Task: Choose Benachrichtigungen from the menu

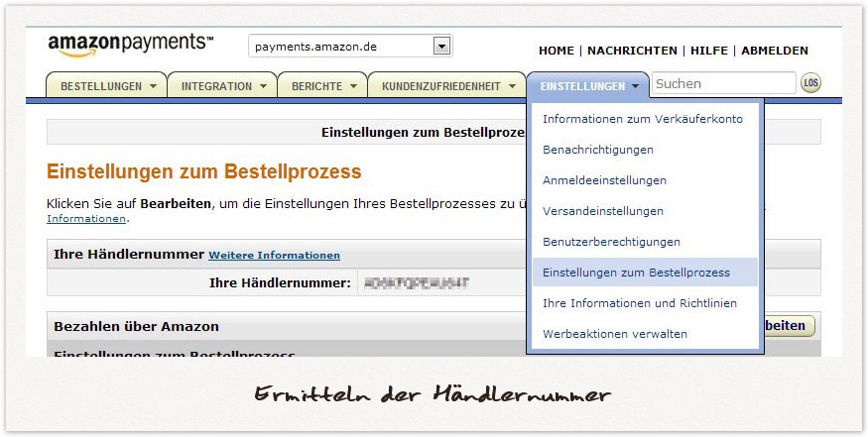Action: (597, 150)
